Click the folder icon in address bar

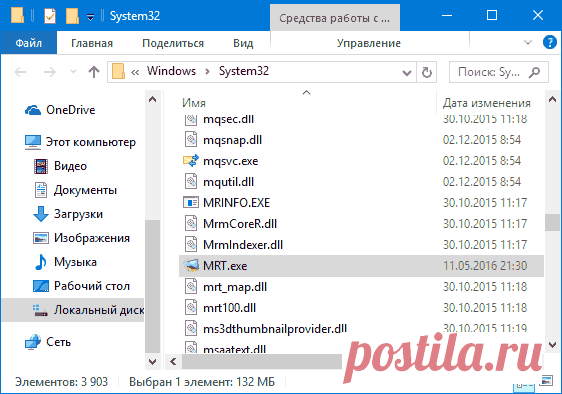coord(118,71)
